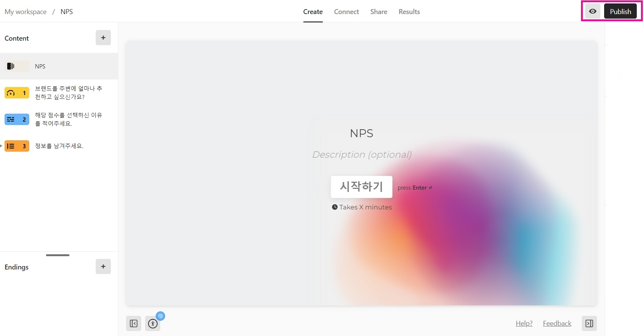This screenshot has height=336, width=644.
Task: Collapse the left sidebar panel
Action: click(134, 323)
